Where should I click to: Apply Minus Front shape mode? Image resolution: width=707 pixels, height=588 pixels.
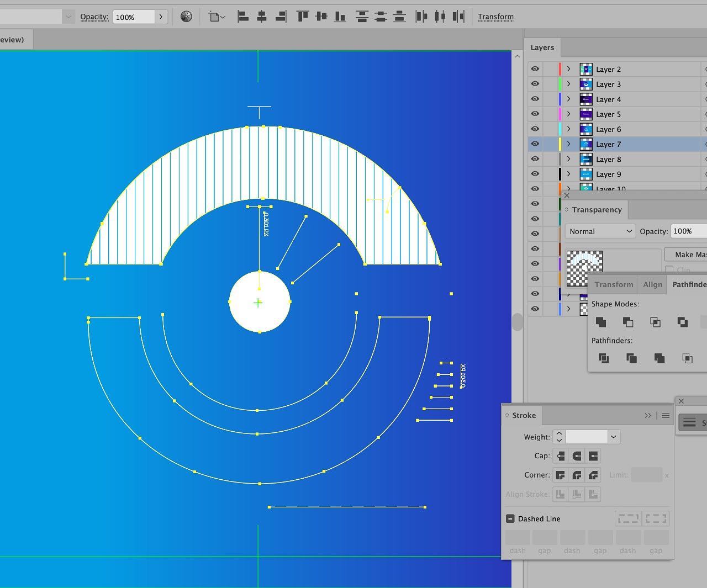pyautogui.click(x=628, y=322)
